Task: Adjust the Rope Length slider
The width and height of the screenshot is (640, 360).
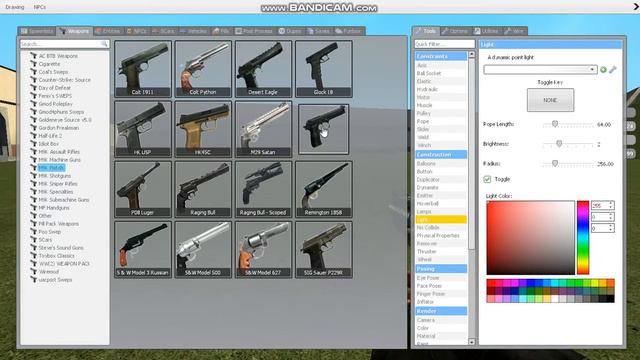Action: [555, 124]
